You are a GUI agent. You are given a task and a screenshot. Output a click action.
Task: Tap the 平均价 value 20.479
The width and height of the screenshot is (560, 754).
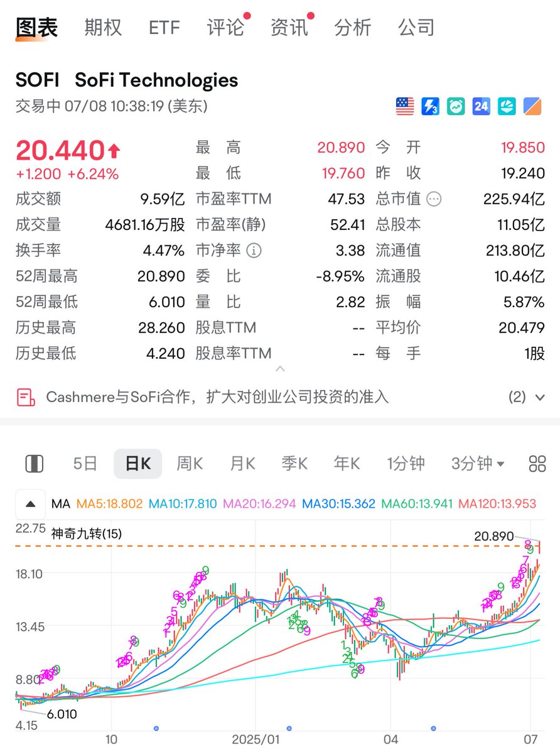tap(522, 328)
